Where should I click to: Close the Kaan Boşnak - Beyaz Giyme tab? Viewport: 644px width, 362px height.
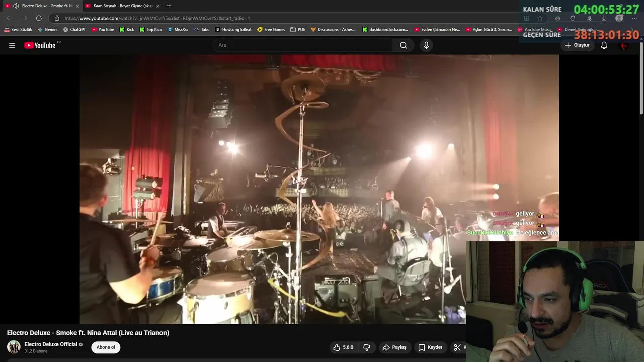tap(157, 6)
